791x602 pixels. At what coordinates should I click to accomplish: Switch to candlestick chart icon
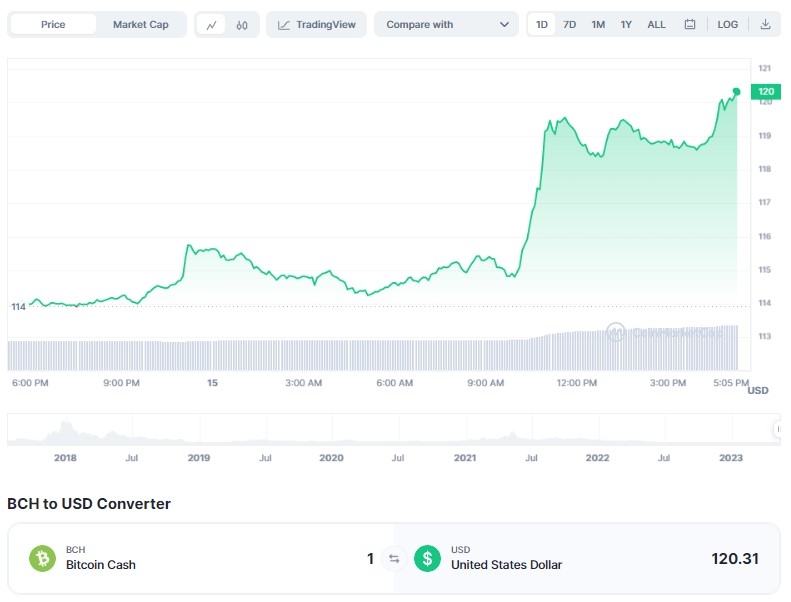[242, 25]
